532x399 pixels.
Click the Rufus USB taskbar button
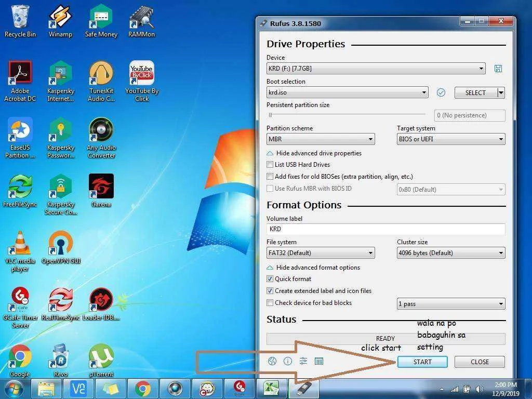pos(303,389)
